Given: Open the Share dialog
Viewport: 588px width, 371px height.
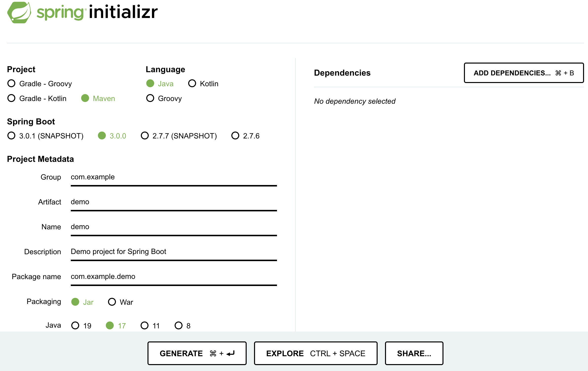Looking at the screenshot, I should point(414,353).
